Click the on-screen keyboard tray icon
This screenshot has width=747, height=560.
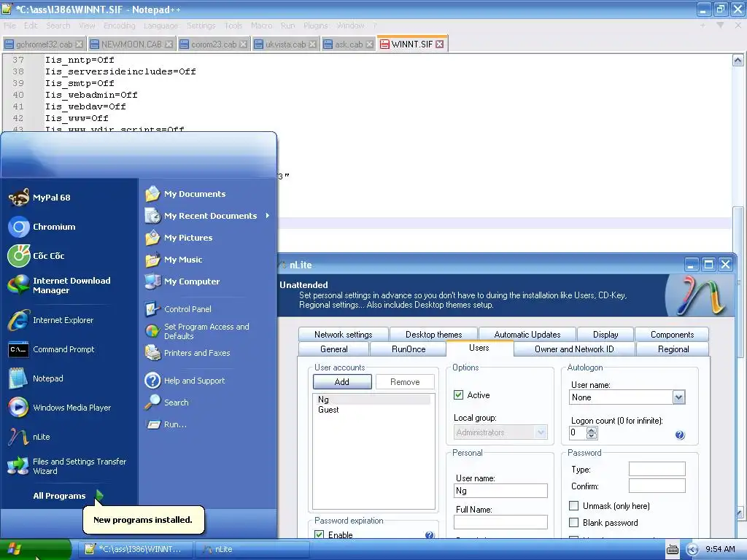pyautogui.click(x=672, y=549)
